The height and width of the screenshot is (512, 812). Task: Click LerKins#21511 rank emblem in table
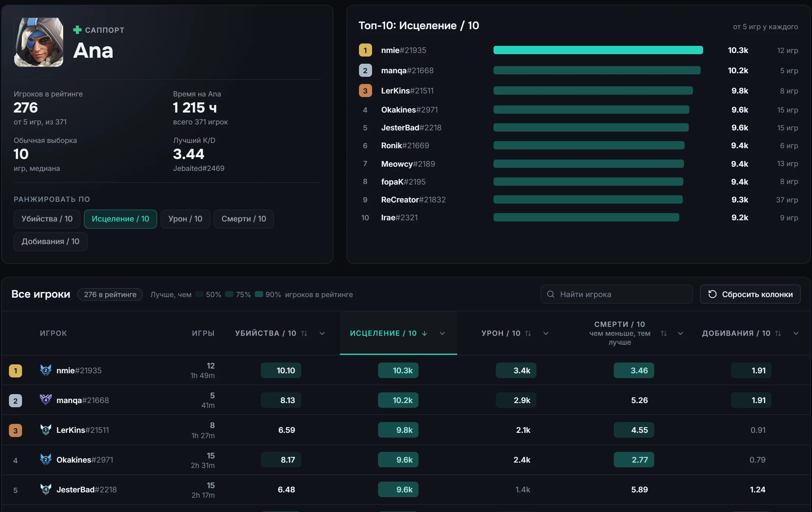click(46, 430)
